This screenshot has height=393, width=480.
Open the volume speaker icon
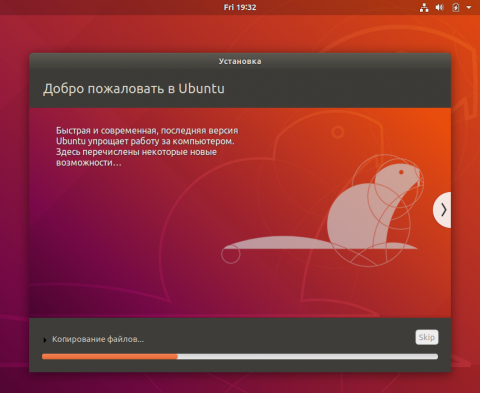440,7
